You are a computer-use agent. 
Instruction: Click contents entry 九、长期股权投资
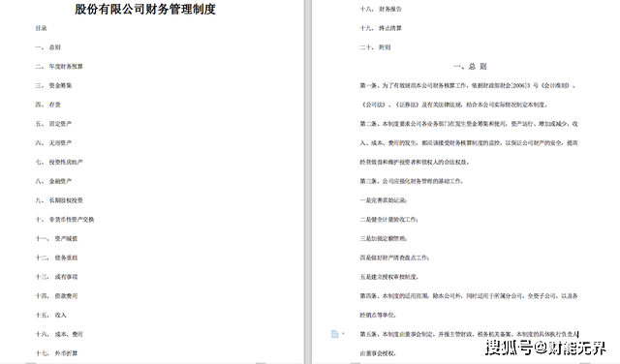[59, 200]
